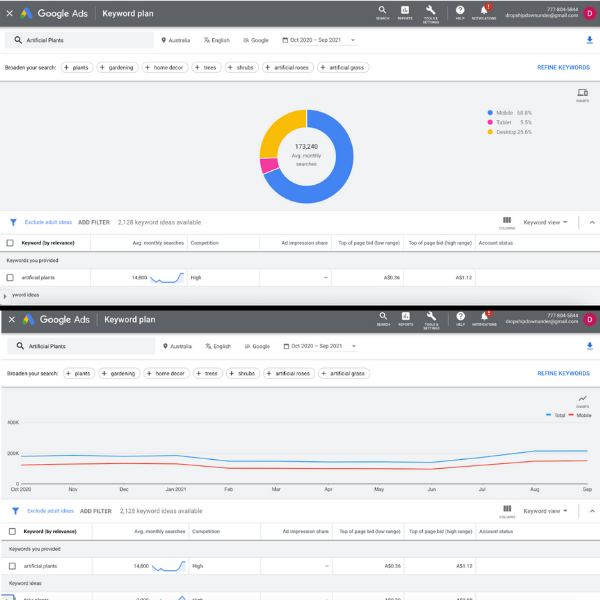Open account avatar D in bottom header
Screen dimensions: 600x600
[590, 320]
